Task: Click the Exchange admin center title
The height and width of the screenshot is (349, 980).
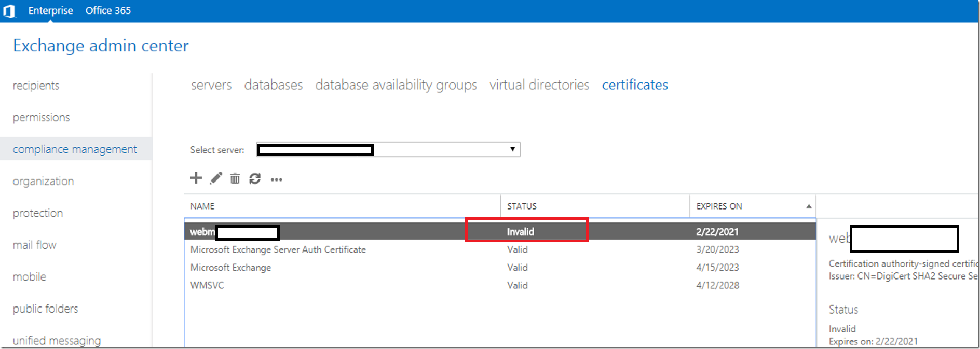Action: click(101, 46)
